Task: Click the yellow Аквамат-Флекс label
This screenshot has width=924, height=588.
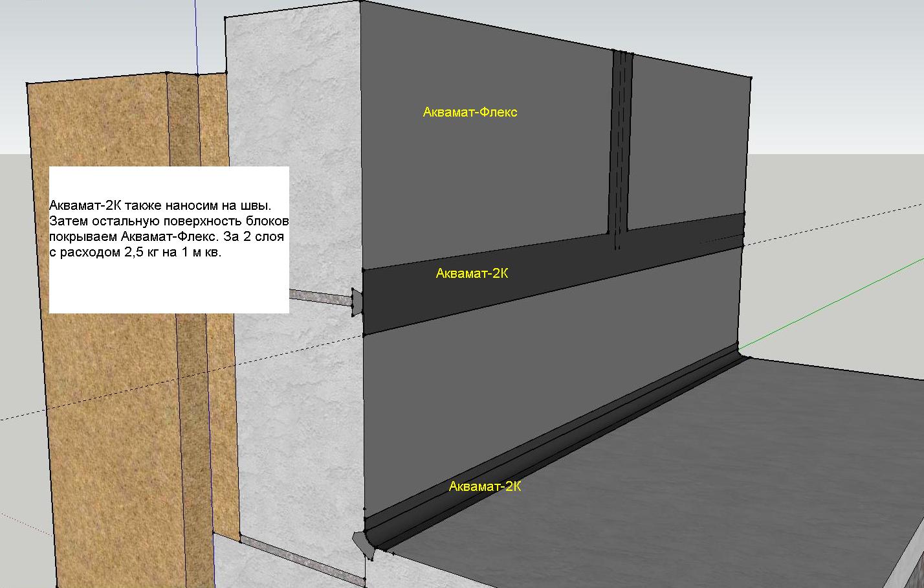Action: click(x=470, y=112)
